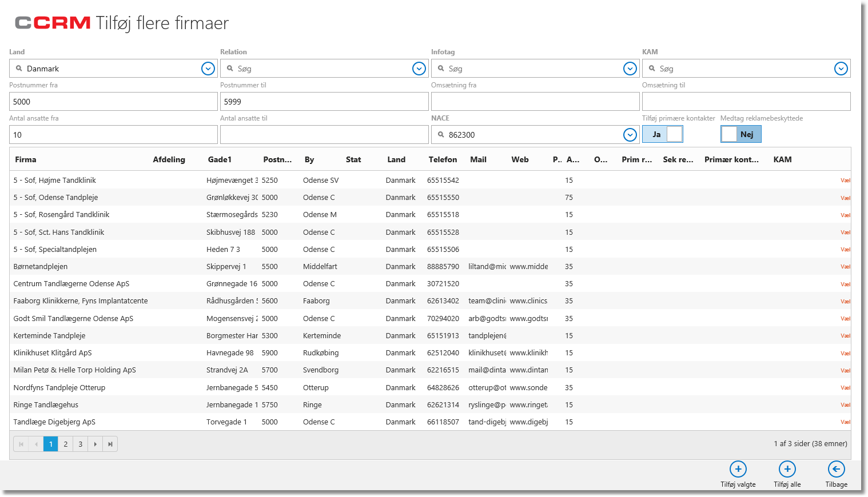
Task: Select row 5 - Sof, Sct. Hans Tandklinik
Action: [430, 232]
